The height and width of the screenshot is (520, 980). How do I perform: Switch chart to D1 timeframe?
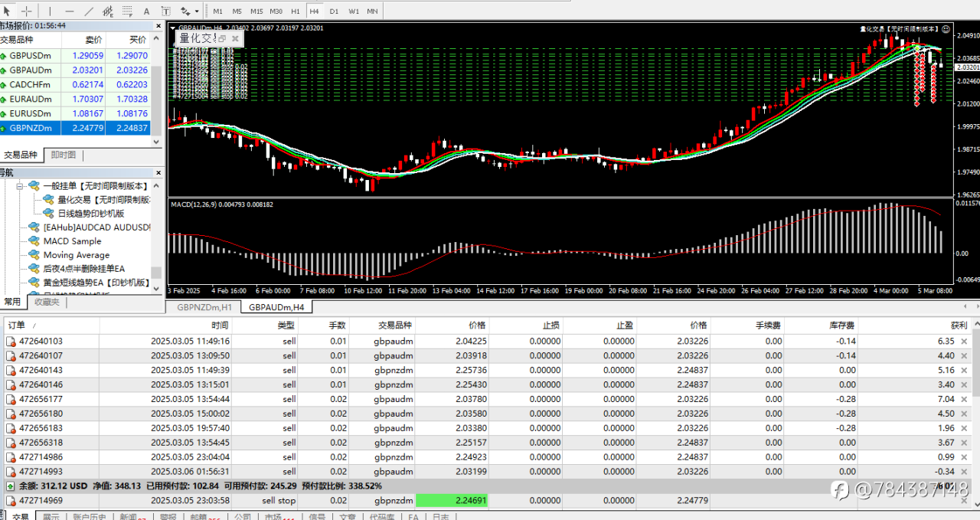pos(334,11)
